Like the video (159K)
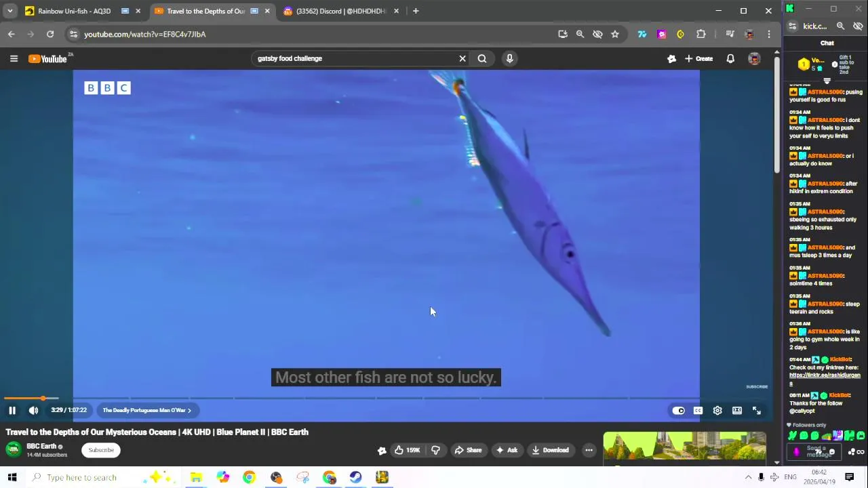 point(407,450)
